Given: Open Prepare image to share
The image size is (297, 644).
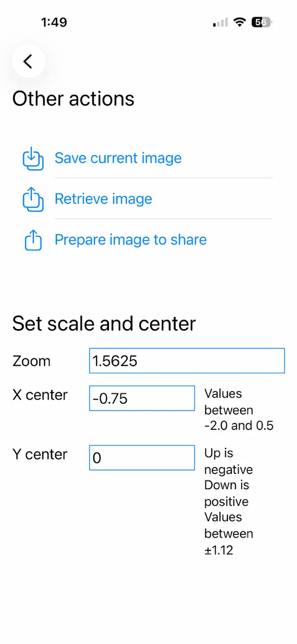Looking at the screenshot, I should click(x=131, y=240).
